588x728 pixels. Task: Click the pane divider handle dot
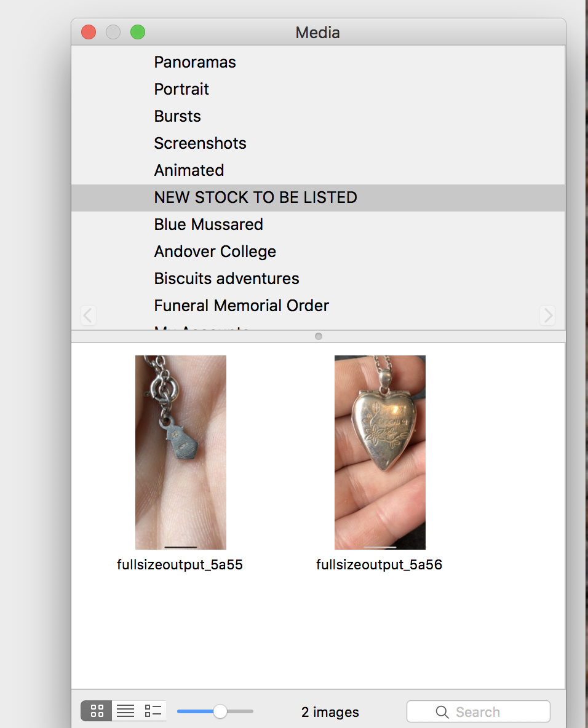(318, 336)
